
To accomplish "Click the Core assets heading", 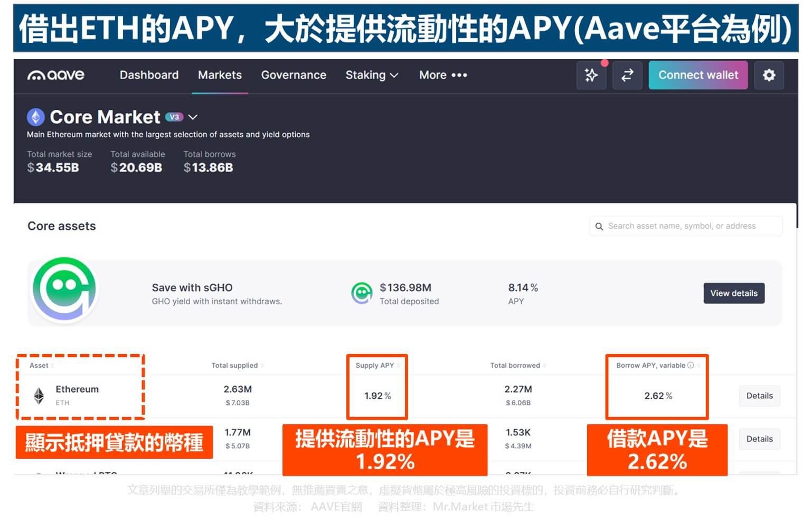I will click(62, 226).
